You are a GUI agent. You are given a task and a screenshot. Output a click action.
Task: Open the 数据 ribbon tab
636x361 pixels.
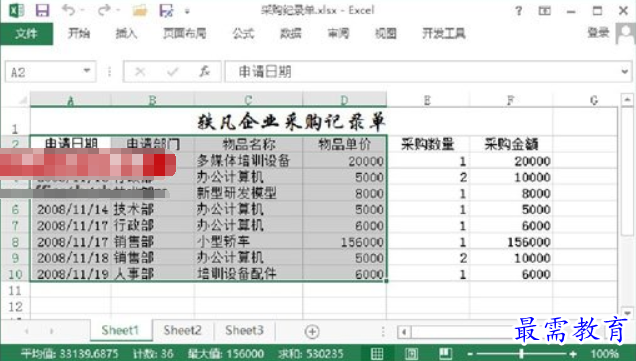click(290, 33)
